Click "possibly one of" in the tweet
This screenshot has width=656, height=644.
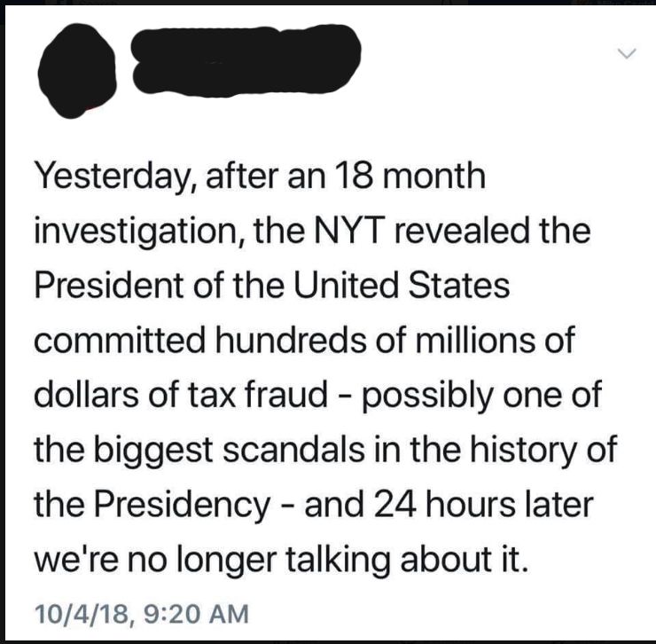point(485,397)
